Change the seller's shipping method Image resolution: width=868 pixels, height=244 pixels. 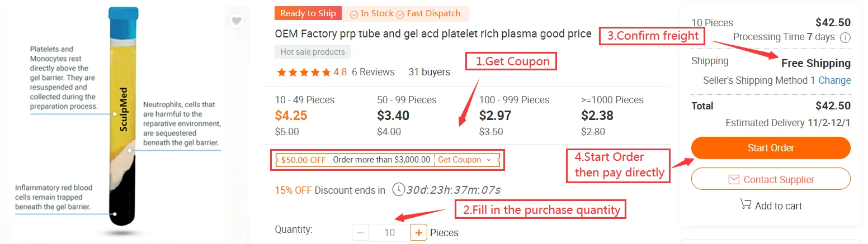tap(834, 80)
